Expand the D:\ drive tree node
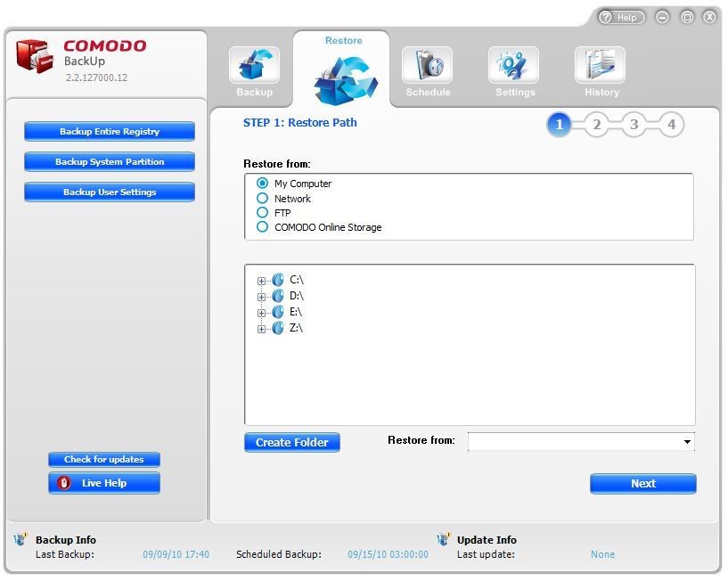The image size is (728, 581). (259, 296)
